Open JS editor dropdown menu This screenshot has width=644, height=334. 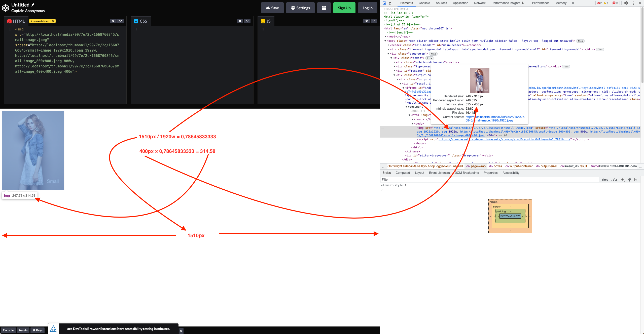point(374,21)
